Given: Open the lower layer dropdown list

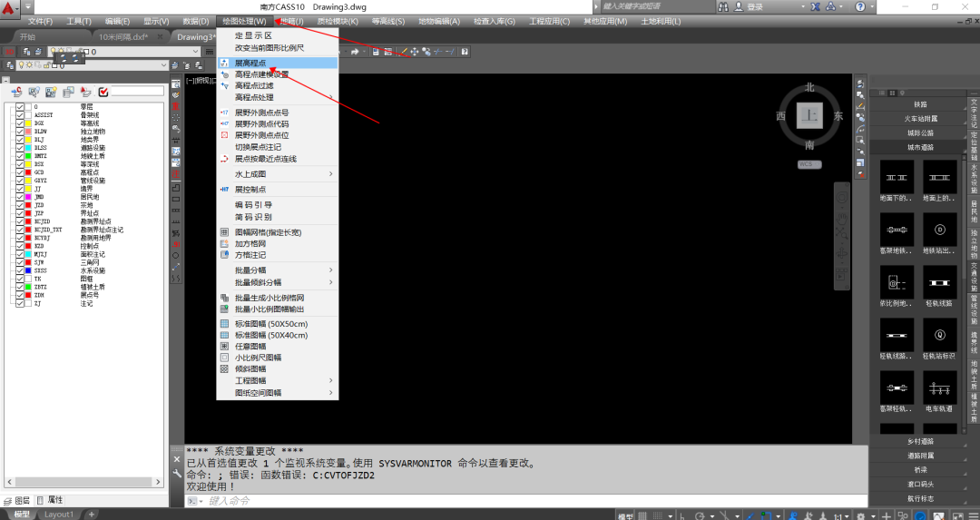Looking at the screenshot, I should coord(164,65).
